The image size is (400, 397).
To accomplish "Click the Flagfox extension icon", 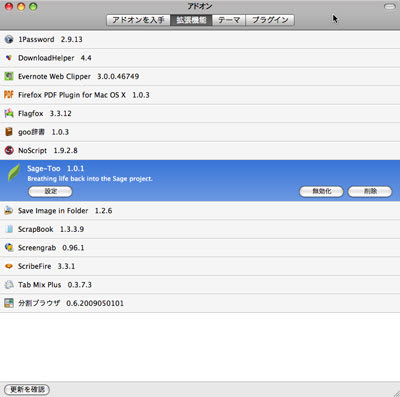I will pyautogui.click(x=9, y=113).
